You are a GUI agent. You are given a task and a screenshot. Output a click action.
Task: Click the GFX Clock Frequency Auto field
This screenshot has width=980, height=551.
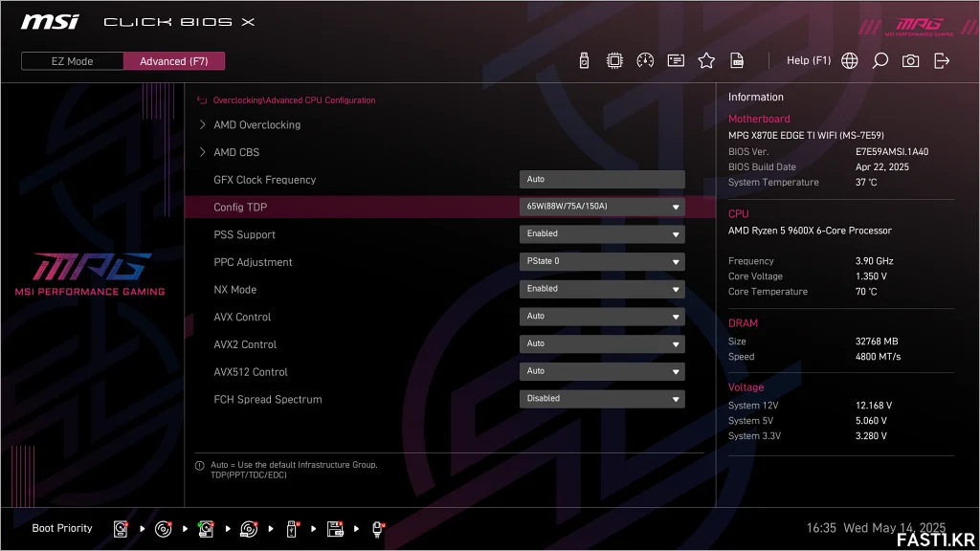pyautogui.click(x=602, y=179)
